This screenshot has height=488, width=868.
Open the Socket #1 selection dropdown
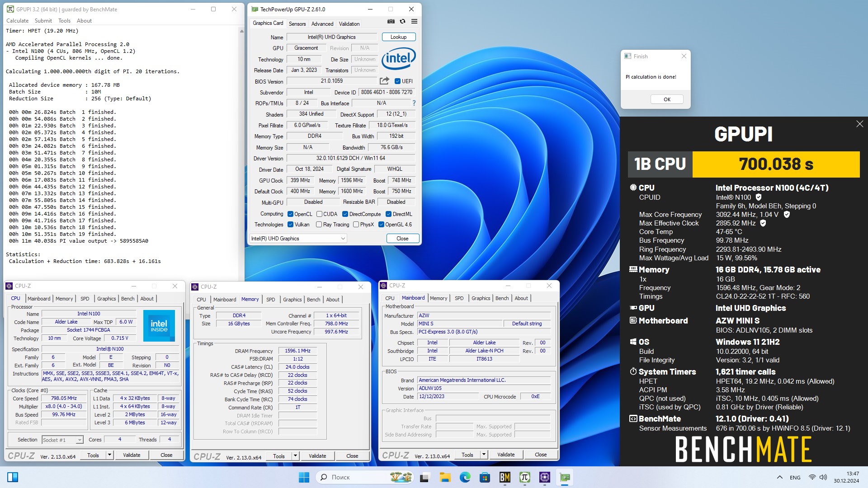click(62, 440)
